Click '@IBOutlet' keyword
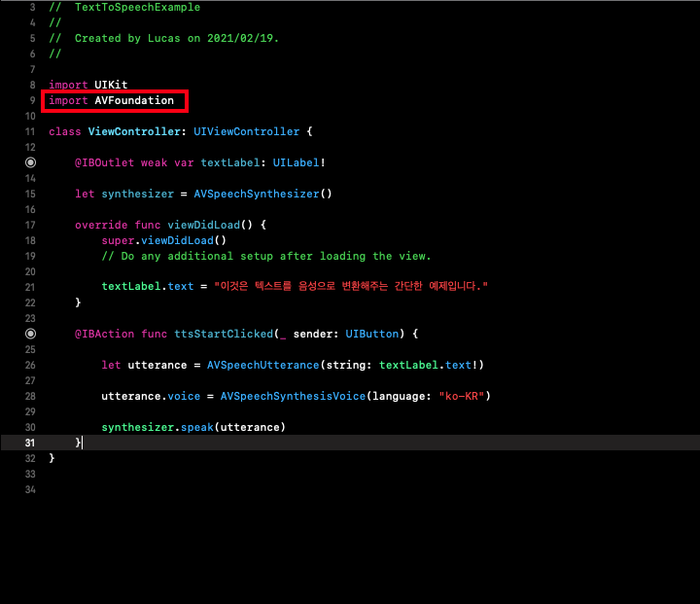Screen dimensions: 700x604 [104, 162]
